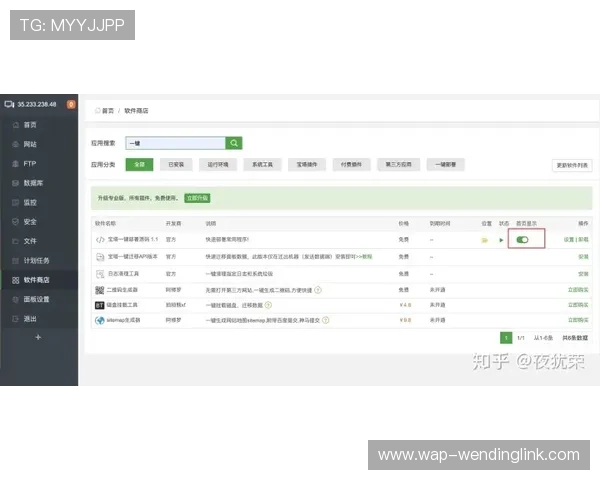The width and height of the screenshot is (600, 480).
Task: Select the 一键部署 category filter
Action: coord(445,165)
